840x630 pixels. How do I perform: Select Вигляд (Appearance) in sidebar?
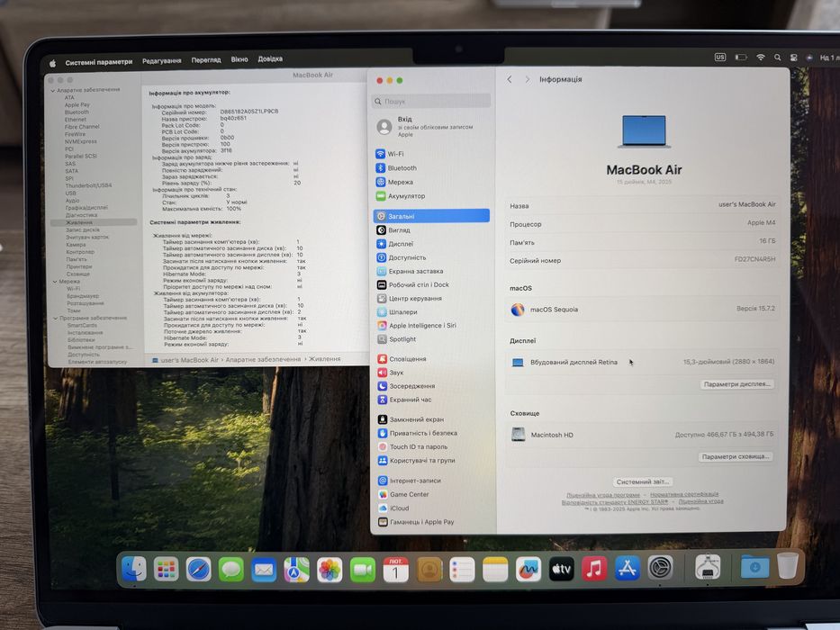tap(393, 229)
